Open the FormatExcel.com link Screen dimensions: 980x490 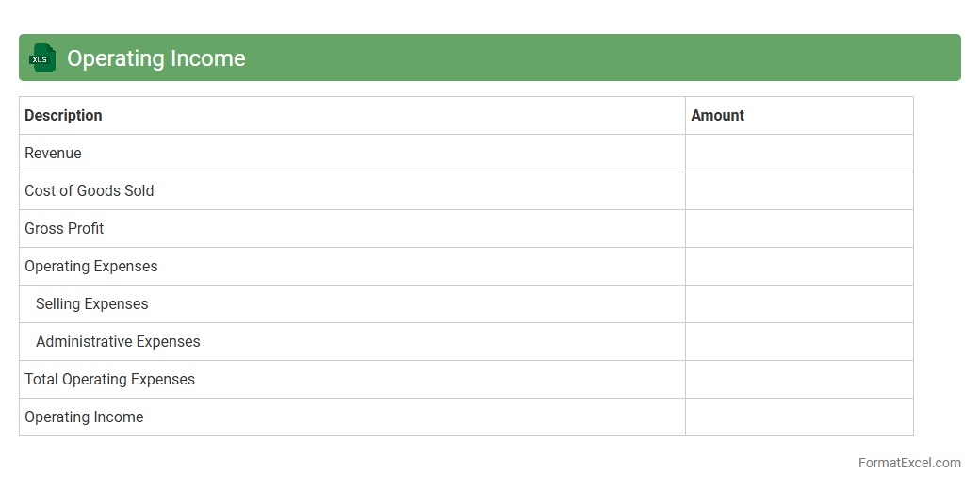[909, 463]
